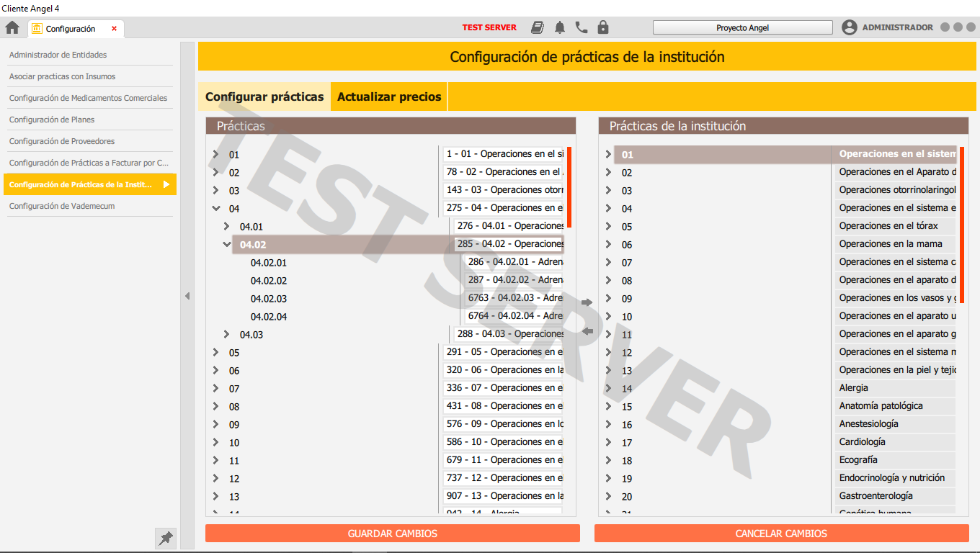Expand node 05 in Prácticas de la institución
The height and width of the screenshot is (553, 980).
pyautogui.click(x=608, y=227)
